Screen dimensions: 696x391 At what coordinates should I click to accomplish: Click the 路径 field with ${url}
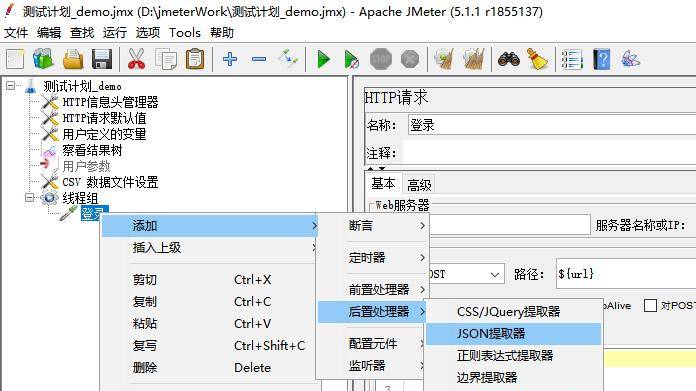pos(626,274)
